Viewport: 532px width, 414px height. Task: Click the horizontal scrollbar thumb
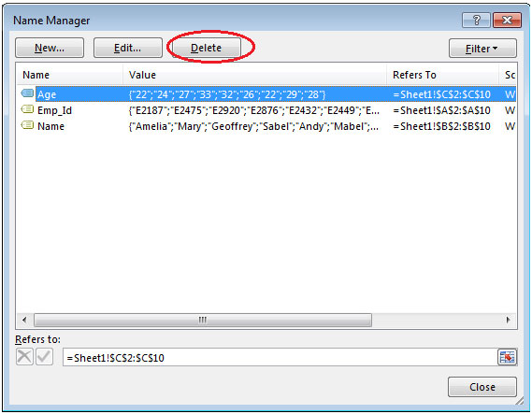(x=203, y=320)
